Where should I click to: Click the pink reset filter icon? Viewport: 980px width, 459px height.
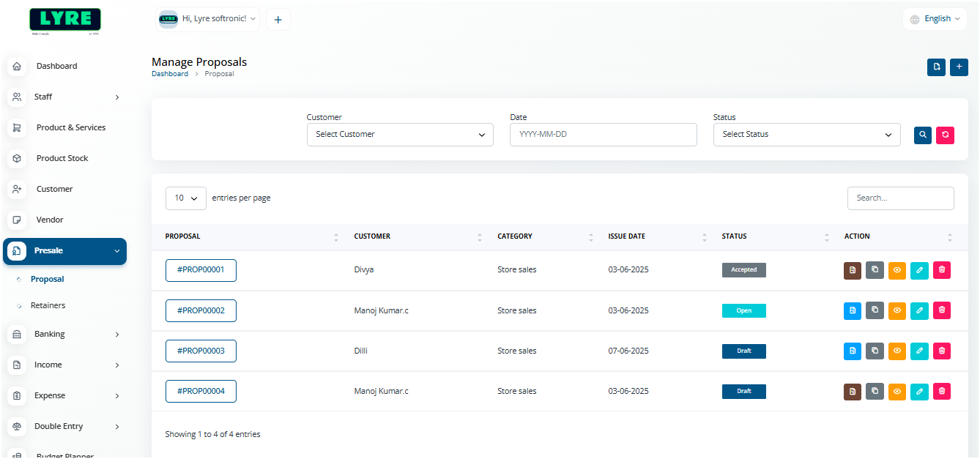click(945, 135)
